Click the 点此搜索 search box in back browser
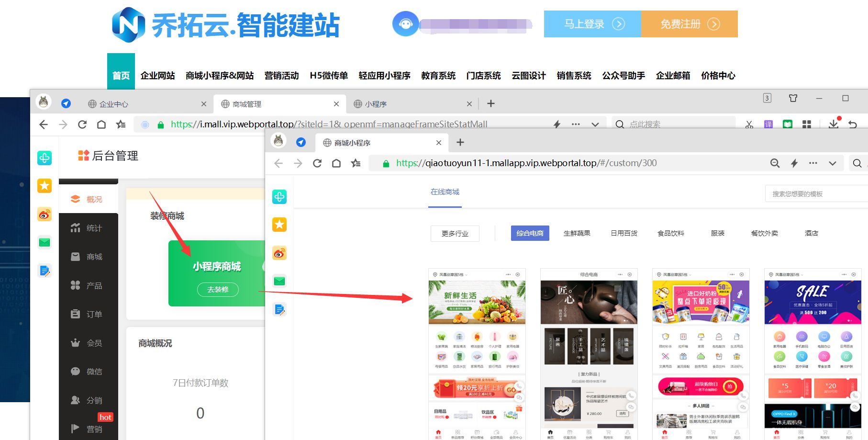Image resolution: width=868 pixels, height=440 pixels. (x=674, y=124)
